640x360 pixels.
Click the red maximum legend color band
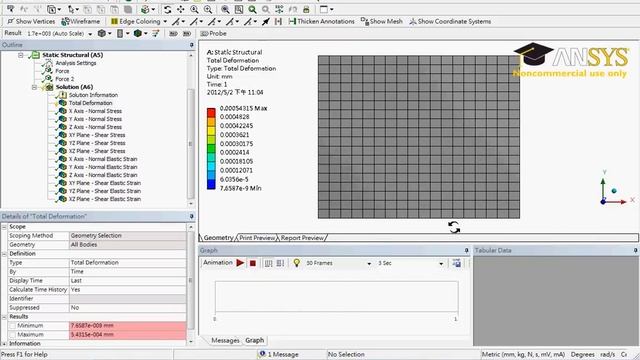click(211, 112)
